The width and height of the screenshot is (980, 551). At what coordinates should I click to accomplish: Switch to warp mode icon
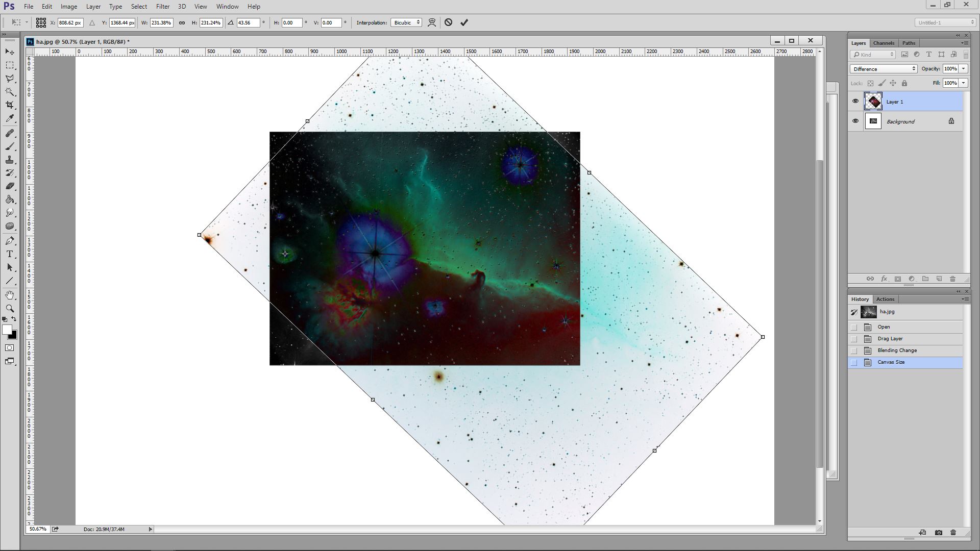432,22
